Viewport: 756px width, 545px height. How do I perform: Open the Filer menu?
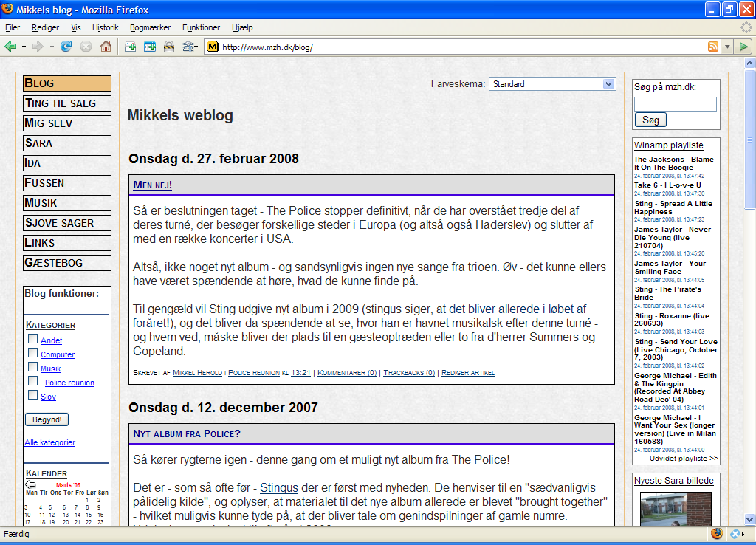(13, 27)
